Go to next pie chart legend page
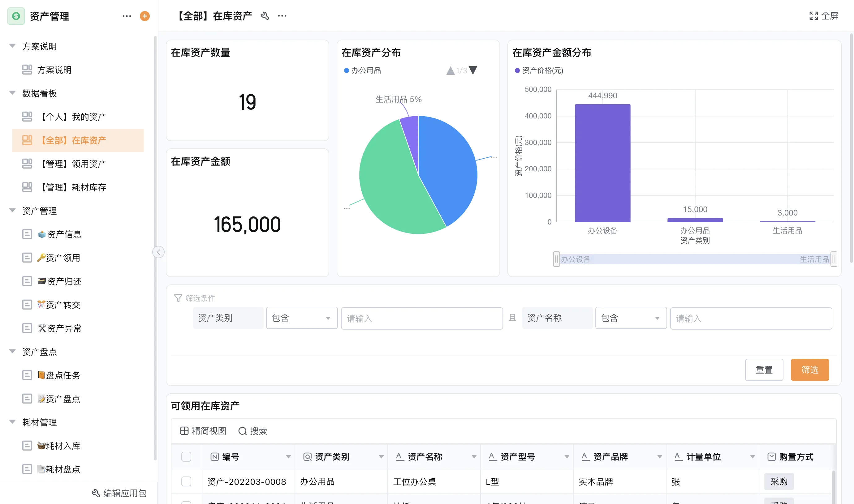This screenshot has width=854, height=504. (473, 70)
